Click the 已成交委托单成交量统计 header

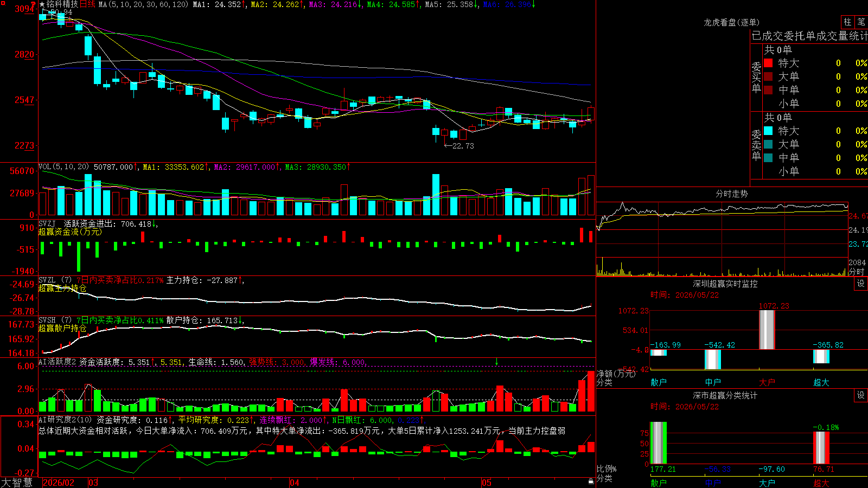(x=809, y=36)
